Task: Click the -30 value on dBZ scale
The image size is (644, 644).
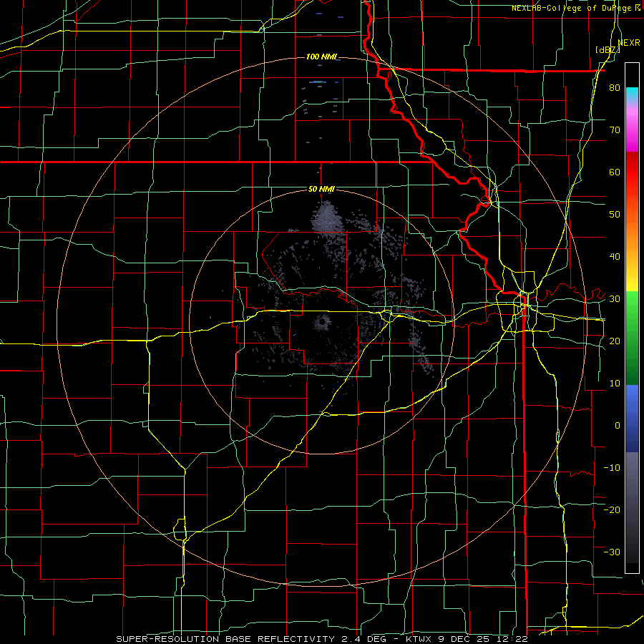Action: click(x=612, y=552)
